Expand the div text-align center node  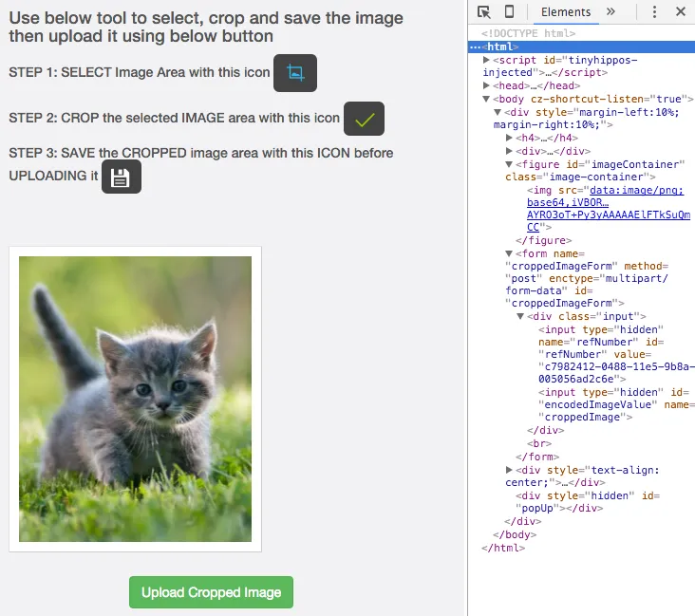509,470
